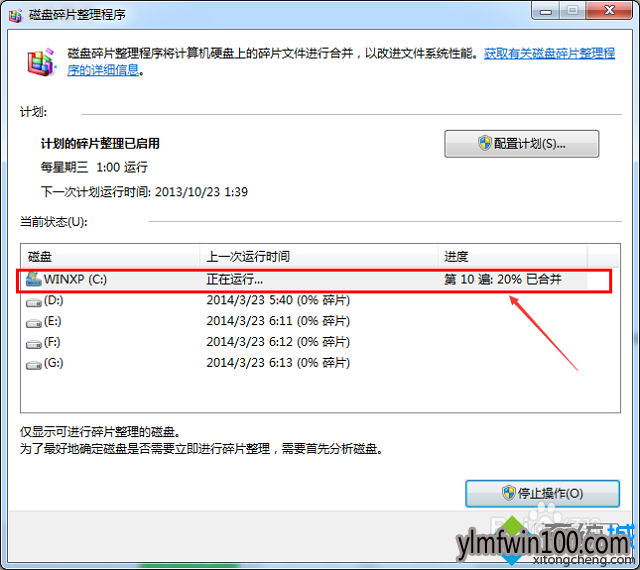Select row 2014/3/23 5:40 (0% 碎片)
640x570 pixels.
tap(278, 301)
